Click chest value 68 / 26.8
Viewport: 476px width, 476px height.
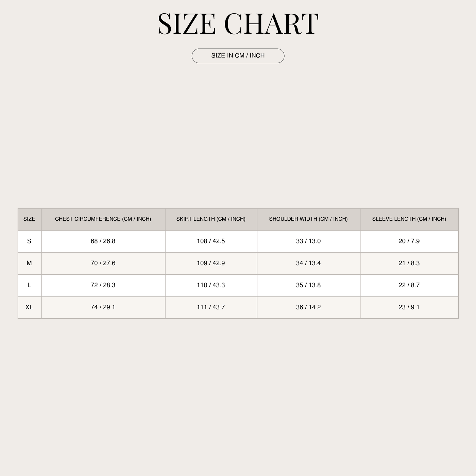tap(103, 241)
